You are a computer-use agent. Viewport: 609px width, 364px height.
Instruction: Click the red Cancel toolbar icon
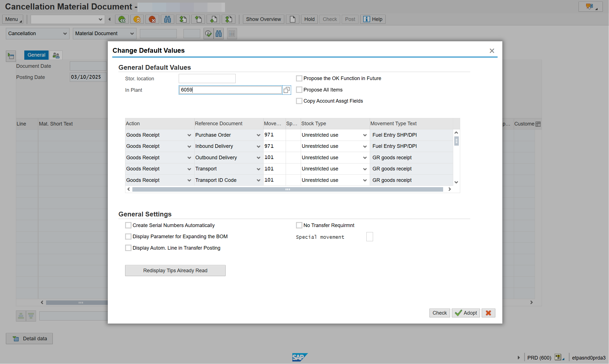152,19
